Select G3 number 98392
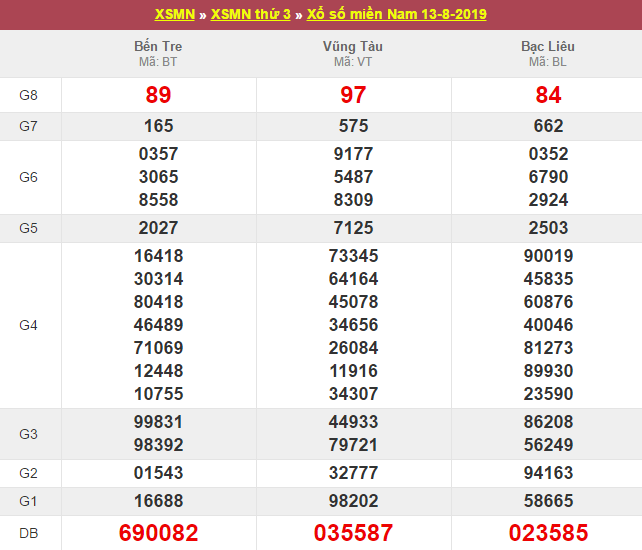Viewport: 642px width, 550px height. click(158, 445)
